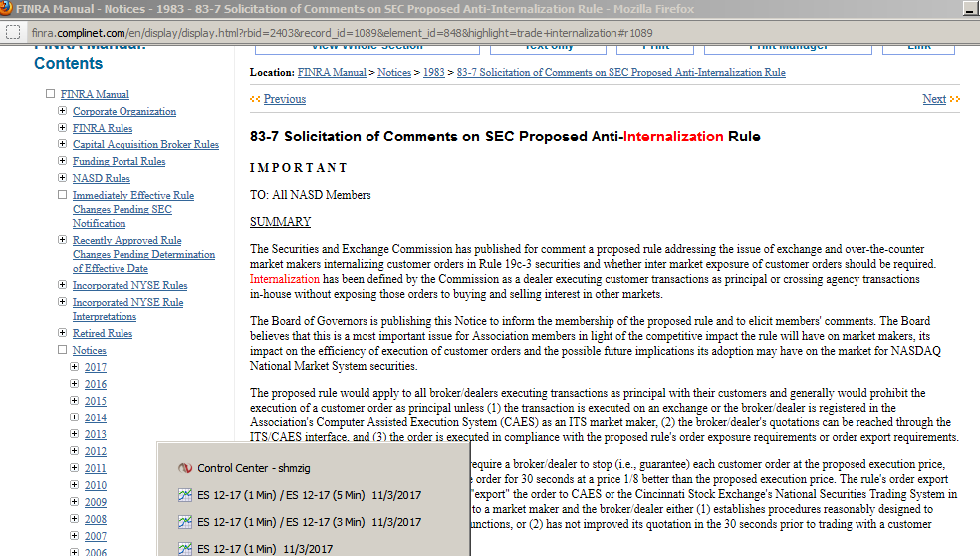Expand the 2016 notices year
This screenshot has width=980, height=556.
coord(74,383)
